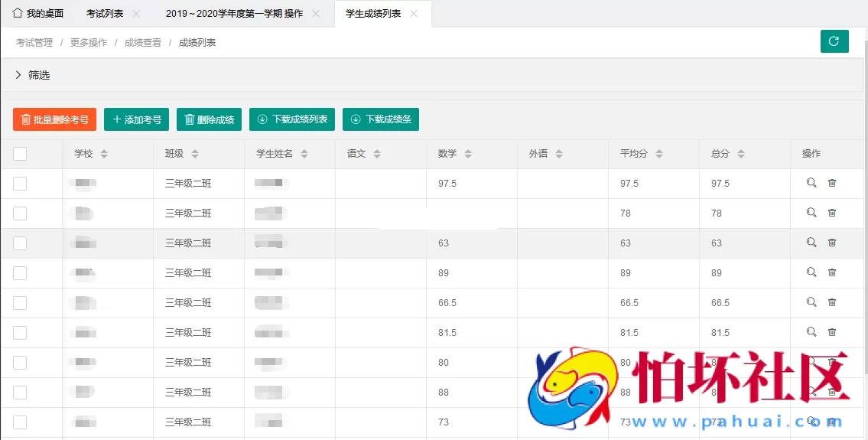Check the box for the 89 row
Viewport: 868px width, 440px height.
click(20, 273)
